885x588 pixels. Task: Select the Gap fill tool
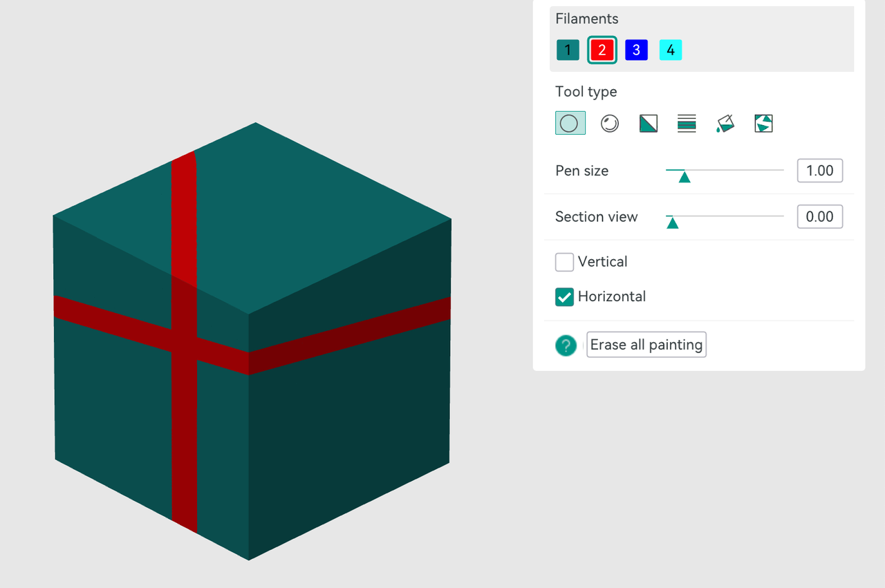(x=763, y=123)
